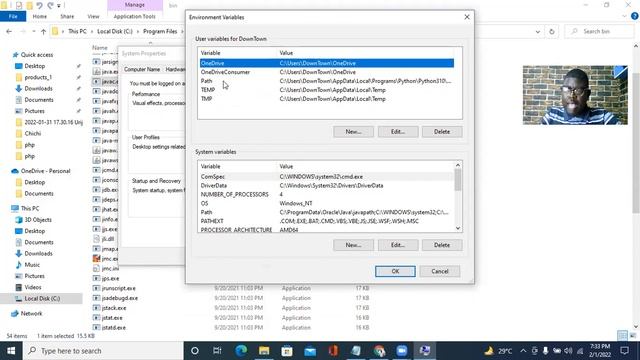Open Microsoft Edge from taskbar
This screenshot has height=360, width=640.
pos(241,351)
